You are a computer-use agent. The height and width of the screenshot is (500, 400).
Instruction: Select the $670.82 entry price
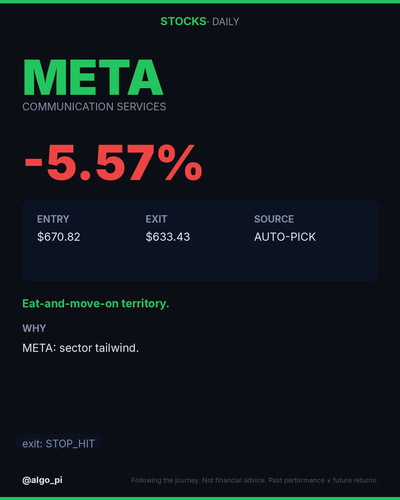coord(59,237)
